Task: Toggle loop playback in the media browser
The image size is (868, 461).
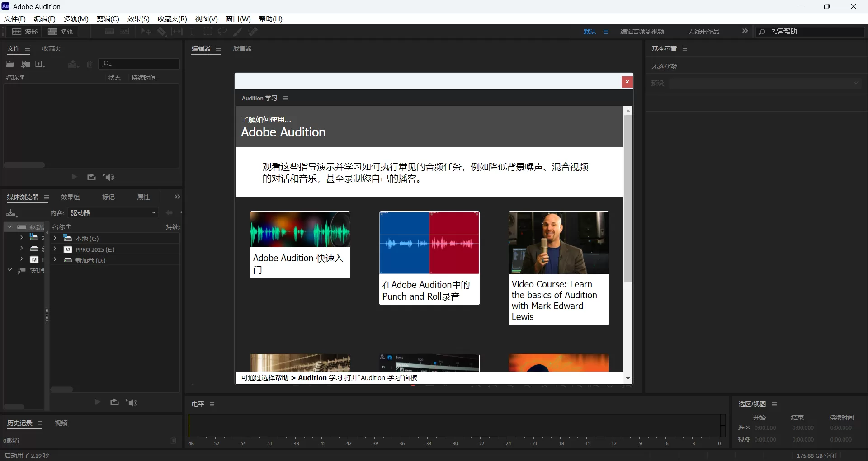Action: tap(114, 402)
